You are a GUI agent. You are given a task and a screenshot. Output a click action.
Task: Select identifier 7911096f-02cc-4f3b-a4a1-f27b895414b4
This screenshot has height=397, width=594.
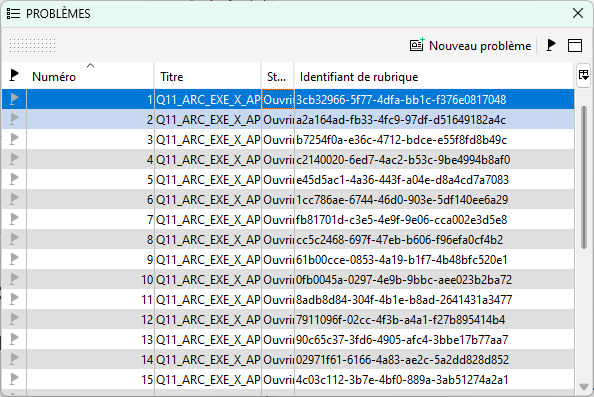click(x=400, y=320)
